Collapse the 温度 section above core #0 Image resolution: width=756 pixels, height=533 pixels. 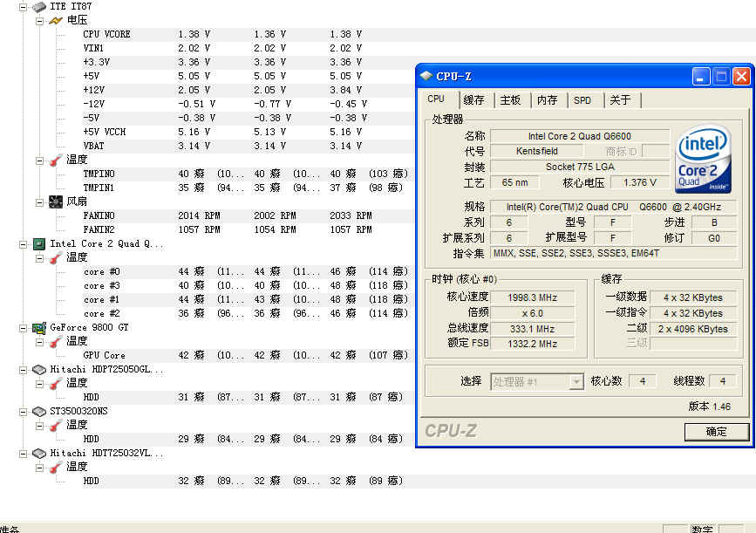[39, 258]
